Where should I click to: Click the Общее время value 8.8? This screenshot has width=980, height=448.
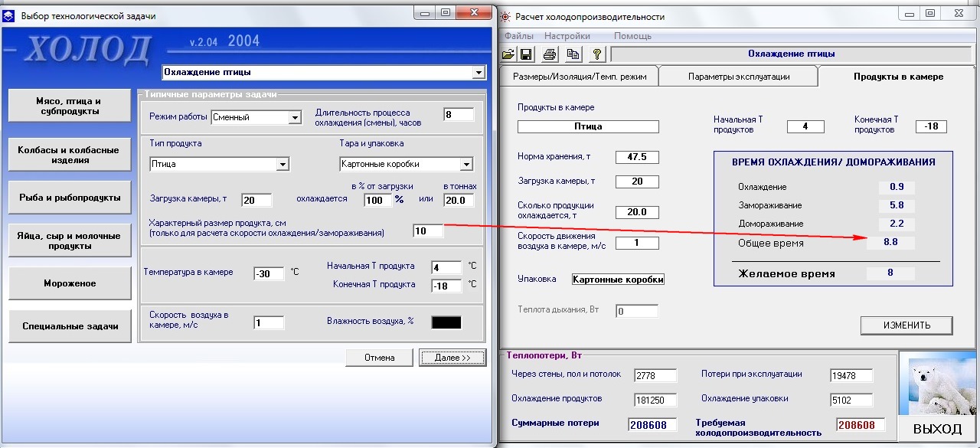(x=890, y=243)
